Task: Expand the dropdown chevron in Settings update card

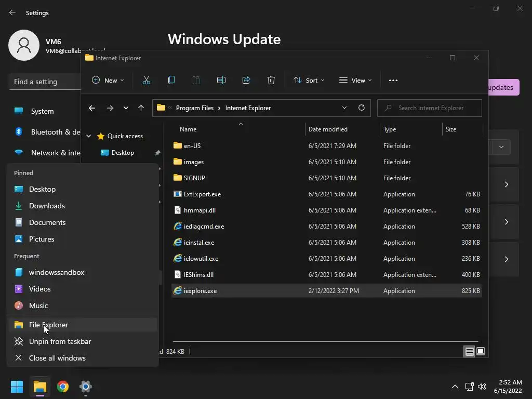Action: 501,147
